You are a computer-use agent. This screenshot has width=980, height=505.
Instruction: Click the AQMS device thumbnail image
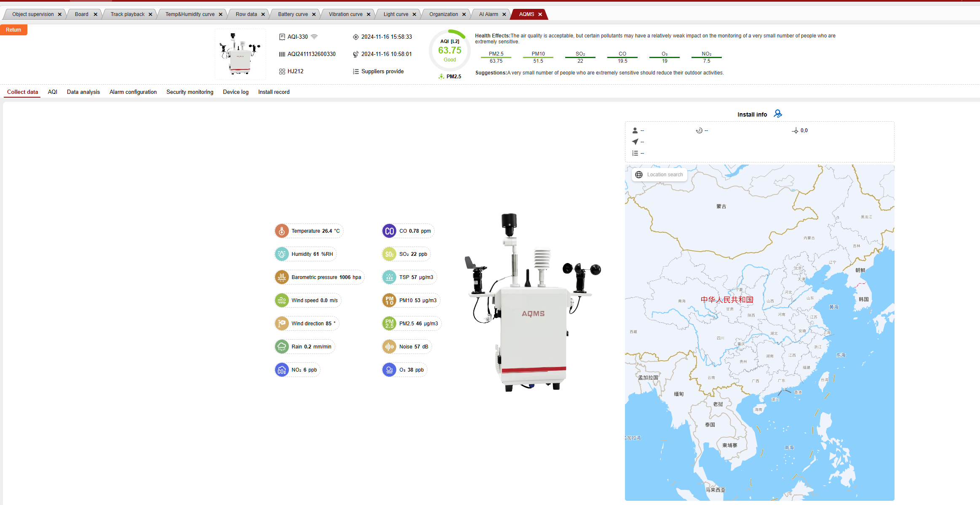click(240, 54)
